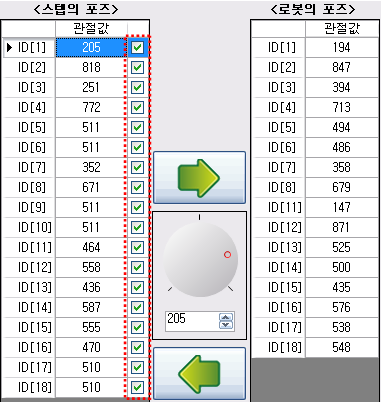Toggle the checkbox for ID[10] row
The height and width of the screenshot is (402, 381).
pyautogui.click(x=137, y=228)
